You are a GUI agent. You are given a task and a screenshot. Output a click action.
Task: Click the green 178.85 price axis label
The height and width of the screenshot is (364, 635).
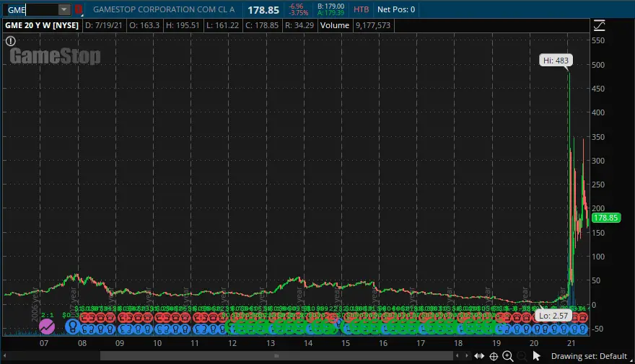click(606, 218)
